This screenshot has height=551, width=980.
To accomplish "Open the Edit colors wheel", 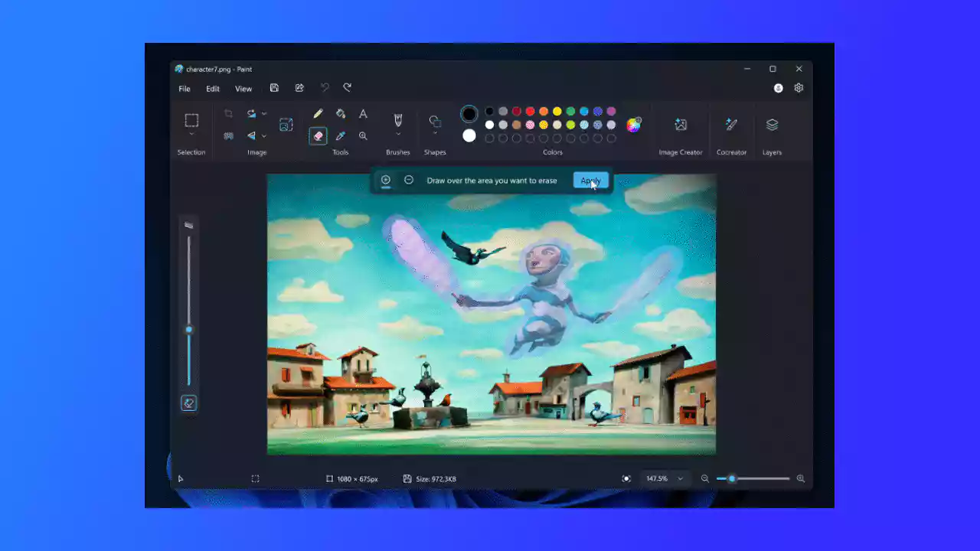I will pos(633,125).
